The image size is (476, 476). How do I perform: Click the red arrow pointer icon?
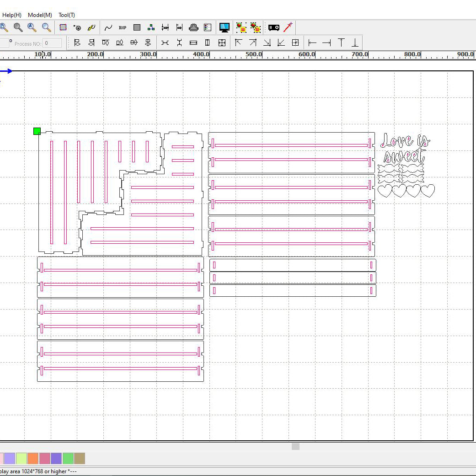[x=288, y=27]
